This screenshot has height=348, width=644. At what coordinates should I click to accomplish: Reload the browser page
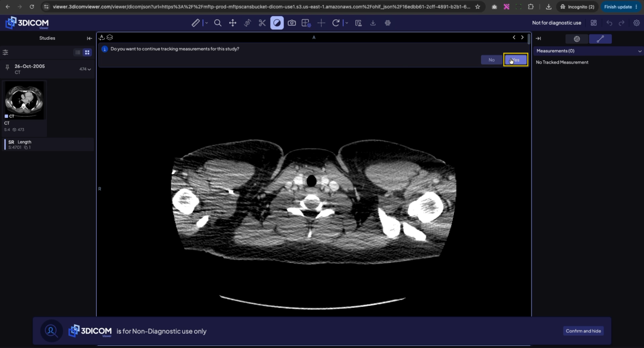[x=32, y=7]
